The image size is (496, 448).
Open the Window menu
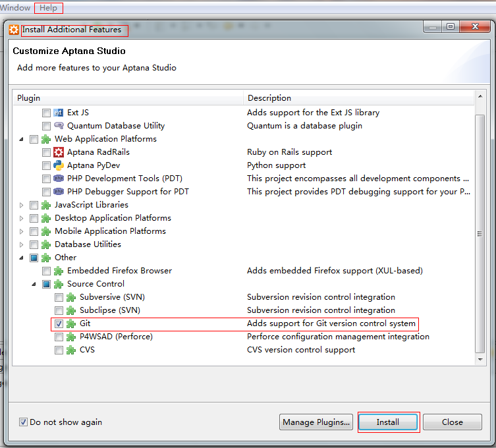click(15, 8)
